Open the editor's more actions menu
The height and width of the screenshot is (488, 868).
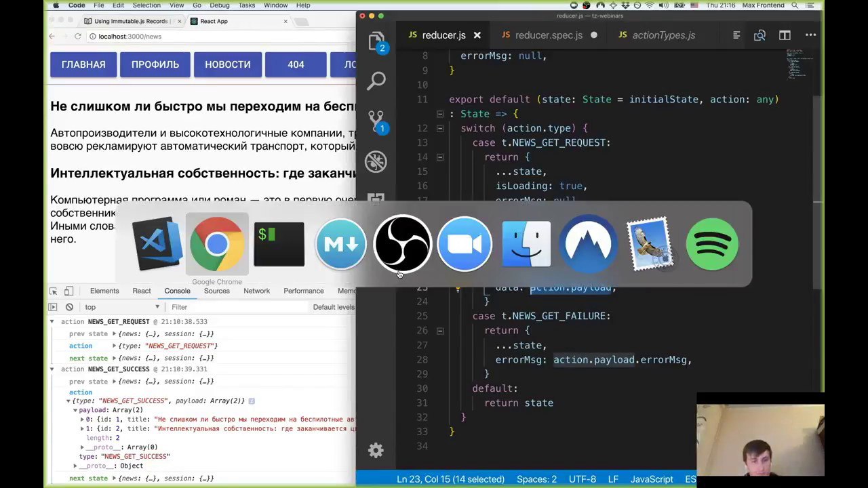coord(810,35)
